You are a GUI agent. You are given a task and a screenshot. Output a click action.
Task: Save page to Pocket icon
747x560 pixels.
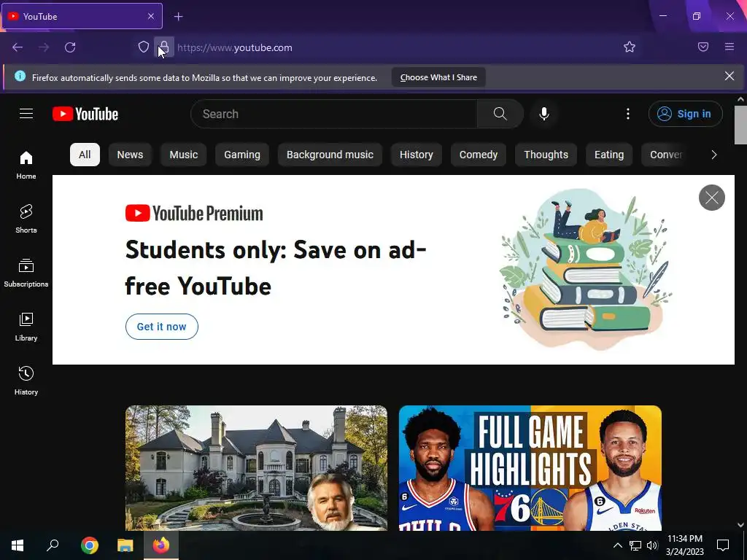coord(703,47)
